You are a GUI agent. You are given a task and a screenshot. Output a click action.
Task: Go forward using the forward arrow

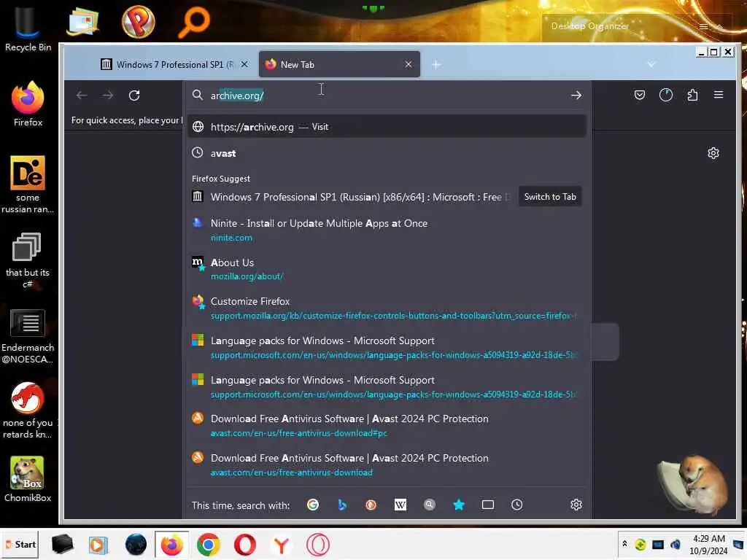coord(108,96)
